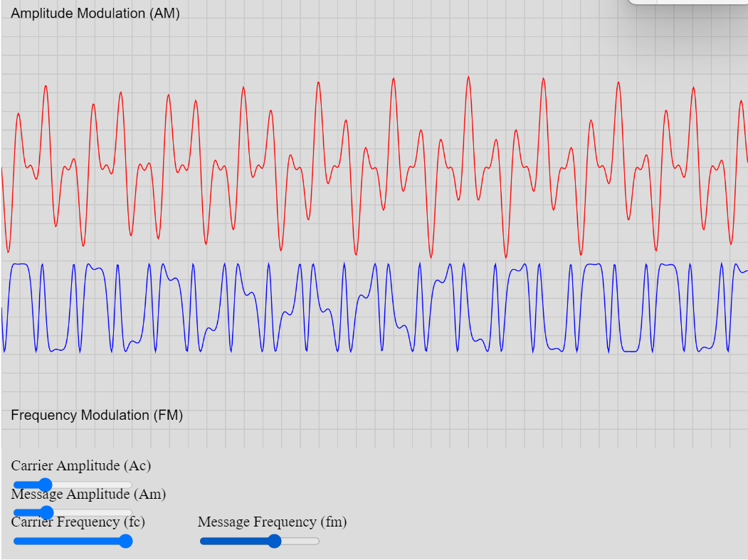748x560 pixels.
Task: Click the Carrier Amplitude slider thumb
Action: point(45,485)
